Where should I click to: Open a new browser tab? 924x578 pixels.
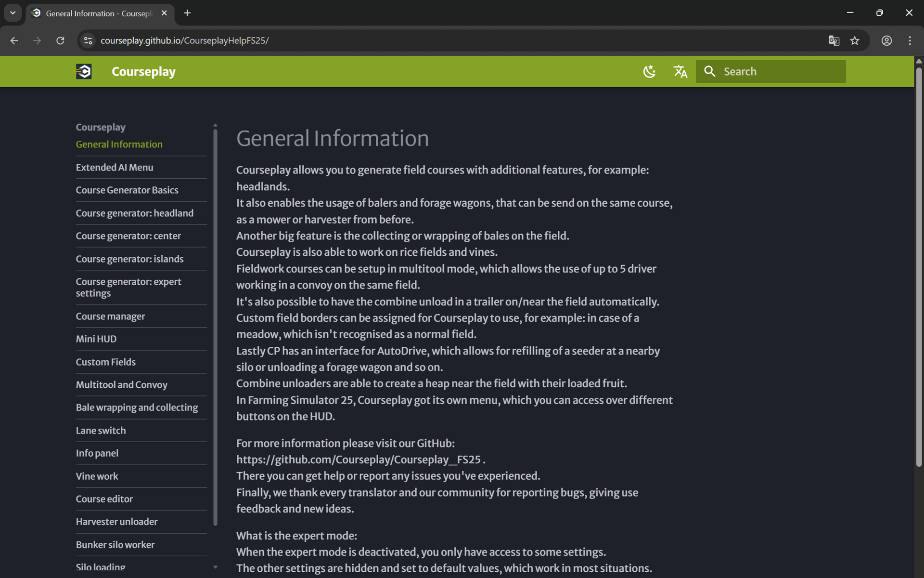187,13
